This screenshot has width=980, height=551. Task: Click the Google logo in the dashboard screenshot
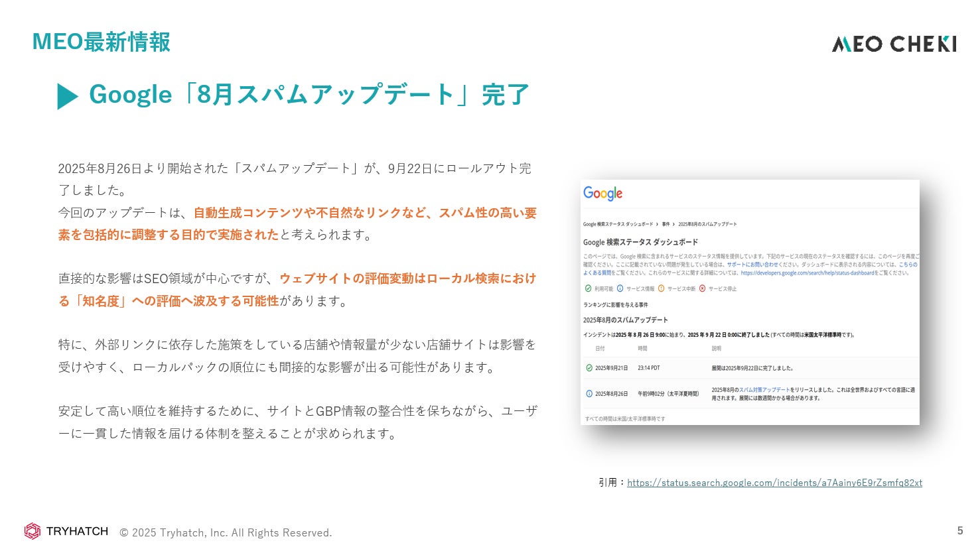coord(602,193)
